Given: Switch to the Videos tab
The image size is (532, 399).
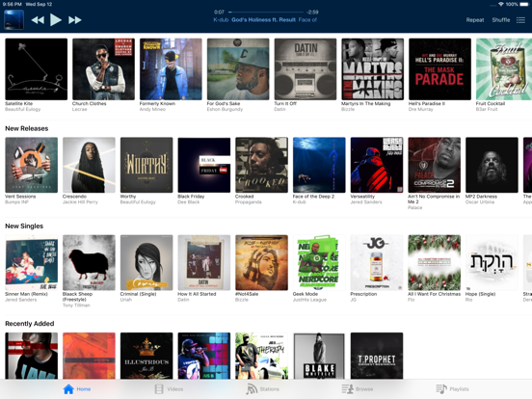Looking at the screenshot, I should (x=169, y=388).
